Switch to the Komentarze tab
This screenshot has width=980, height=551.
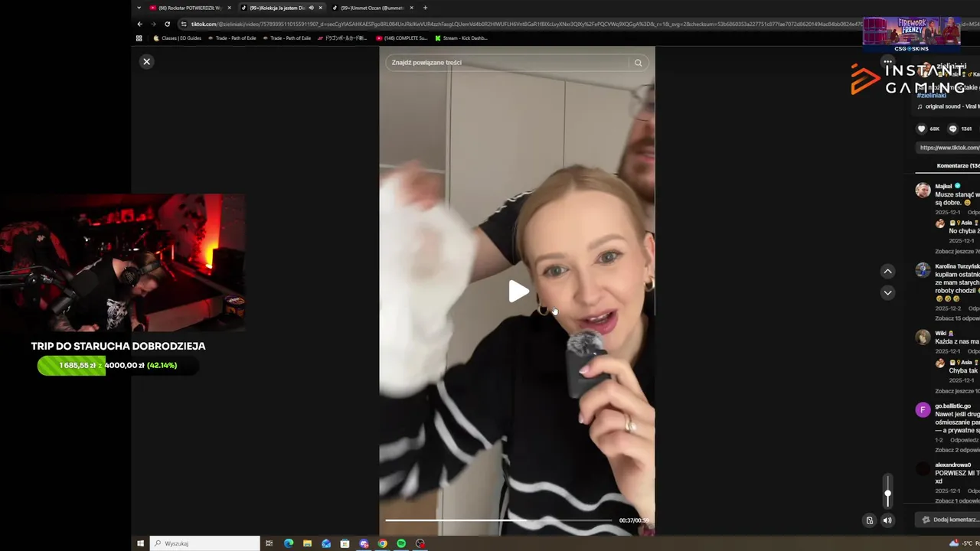[x=958, y=165]
